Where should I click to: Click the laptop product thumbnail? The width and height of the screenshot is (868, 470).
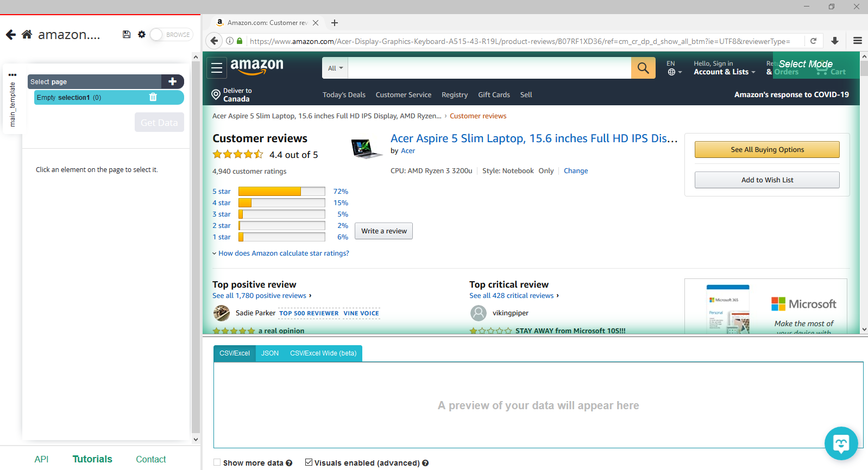(x=366, y=148)
